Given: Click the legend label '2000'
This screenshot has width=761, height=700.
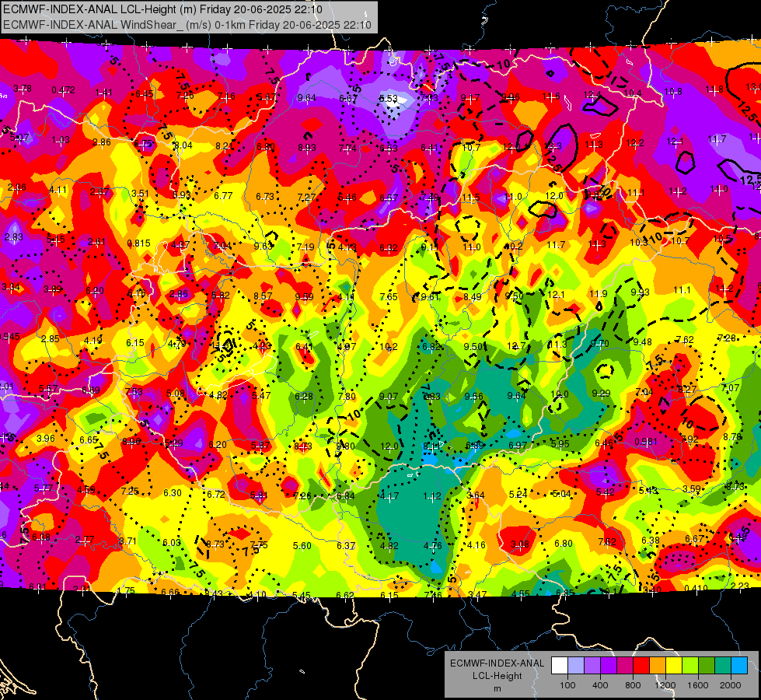Looking at the screenshot, I should [x=731, y=685].
